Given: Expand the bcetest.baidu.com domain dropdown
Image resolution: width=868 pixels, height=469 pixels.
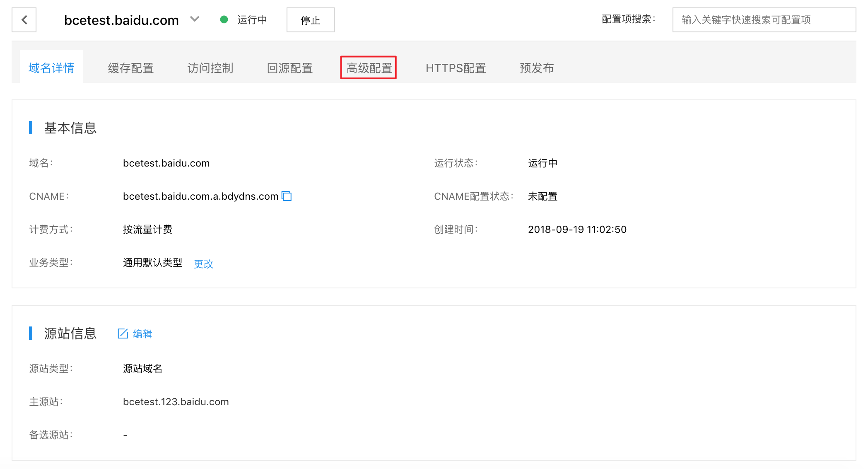Looking at the screenshot, I should coord(195,19).
